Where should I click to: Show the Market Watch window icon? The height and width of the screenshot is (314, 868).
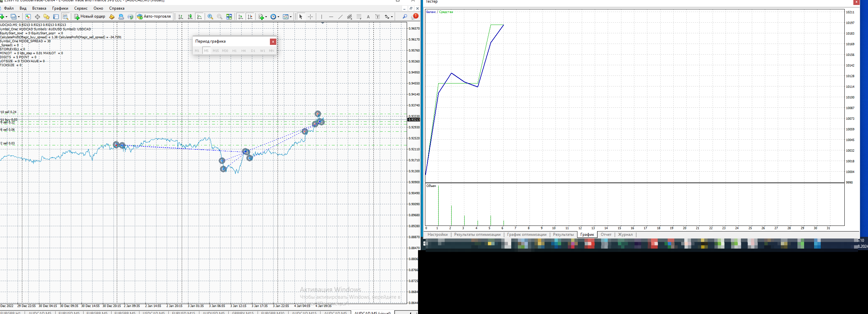click(x=28, y=17)
